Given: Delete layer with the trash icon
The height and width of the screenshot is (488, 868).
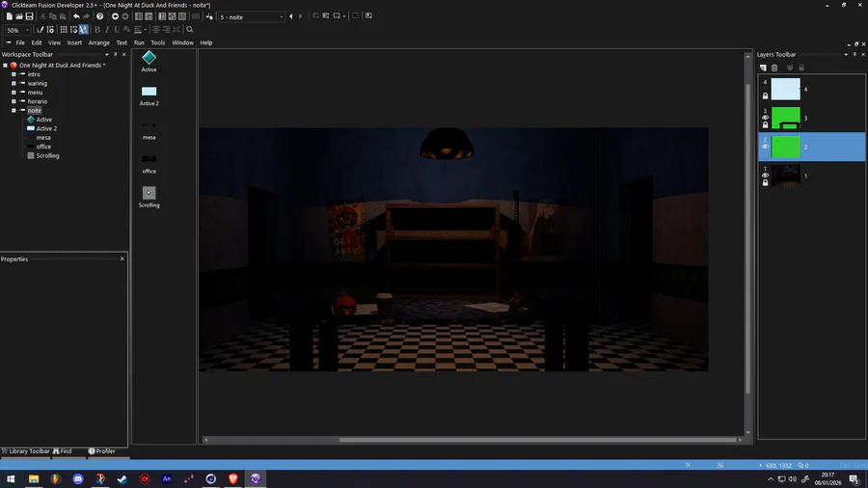Looking at the screenshot, I should pos(774,68).
